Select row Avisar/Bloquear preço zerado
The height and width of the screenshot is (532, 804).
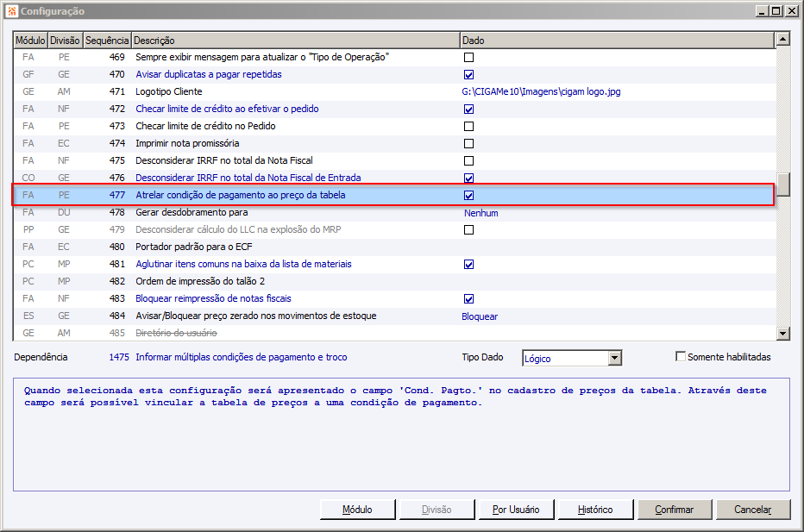pos(393,316)
